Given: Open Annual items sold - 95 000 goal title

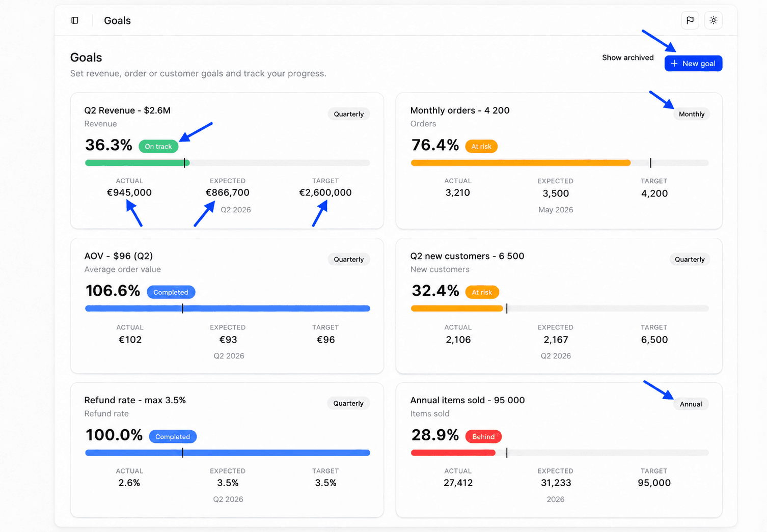Looking at the screenshot, I should click(x=468, y=400).
